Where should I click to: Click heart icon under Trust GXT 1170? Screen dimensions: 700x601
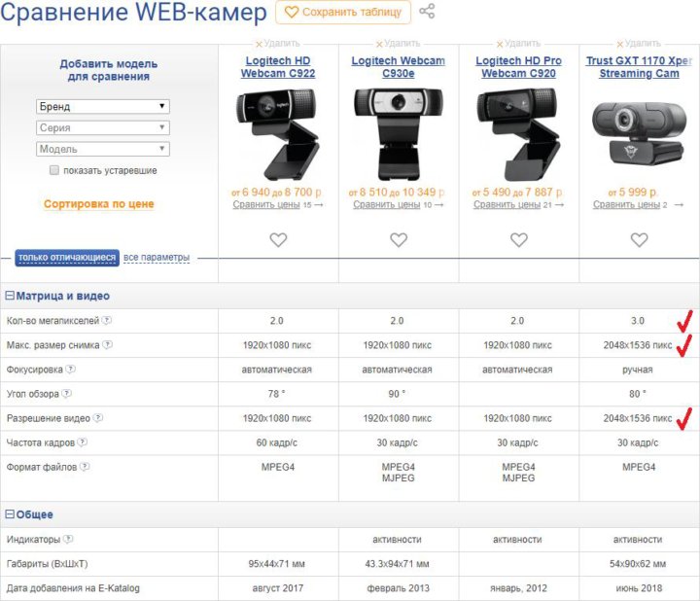coord(639,240)
